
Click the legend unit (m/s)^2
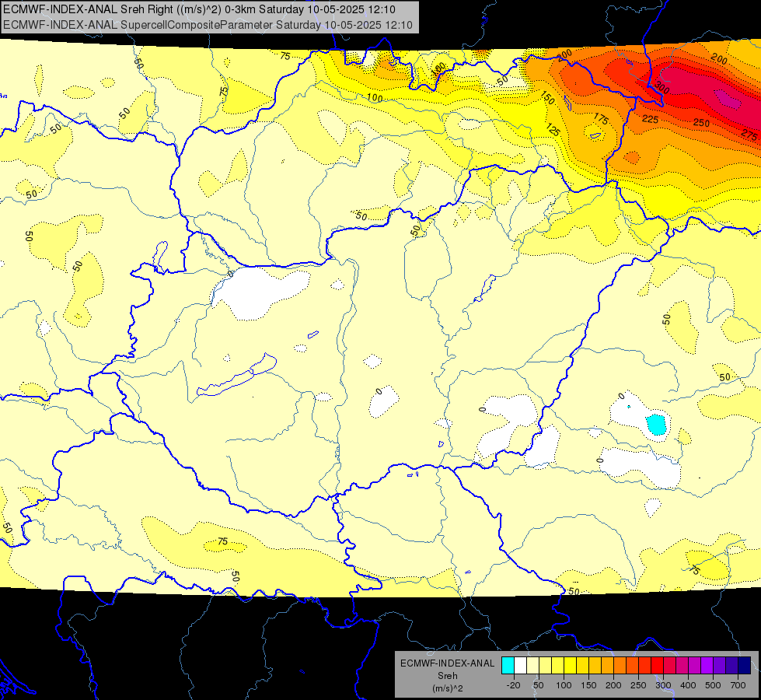[x=448, y=688]
